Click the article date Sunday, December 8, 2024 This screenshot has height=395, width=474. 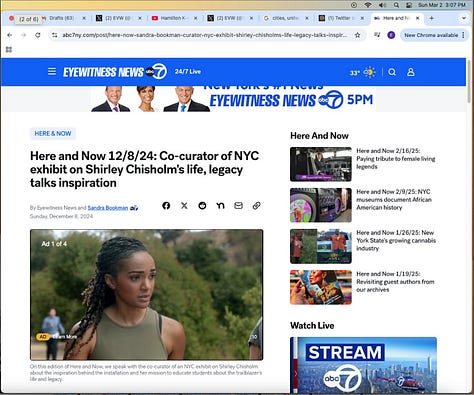(x=61, y=216)
